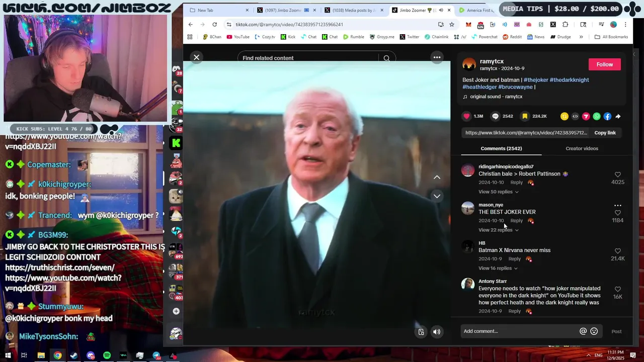Reply to Antony Starr's comment
Viewport: 644px width, 362px height.
514,311
